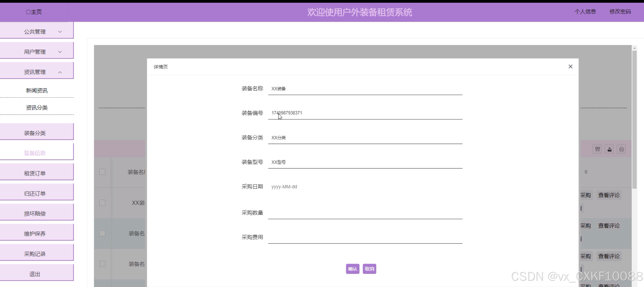This screenshot has height=287, width=644.
Task: Open 采购记录 sidebar item
Action: [37, 253]
